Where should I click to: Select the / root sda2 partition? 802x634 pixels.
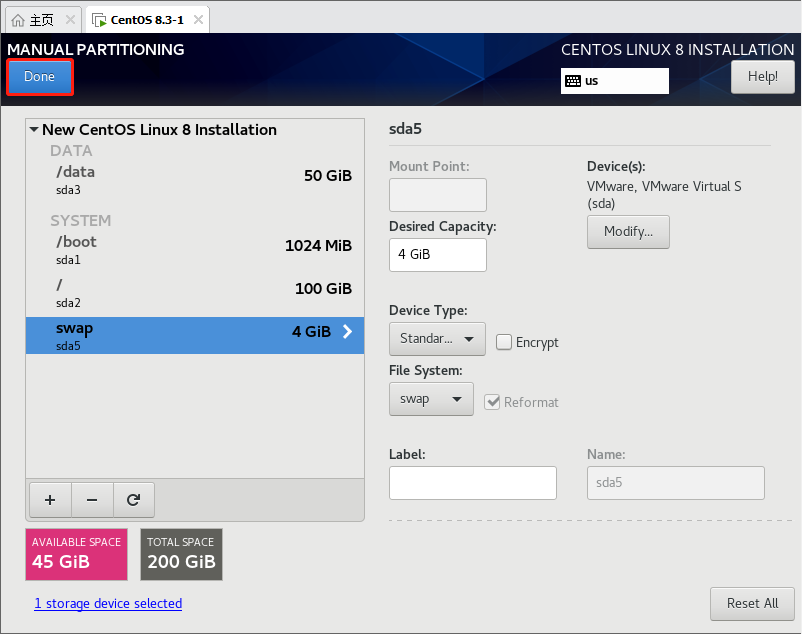tap(195, 292)
